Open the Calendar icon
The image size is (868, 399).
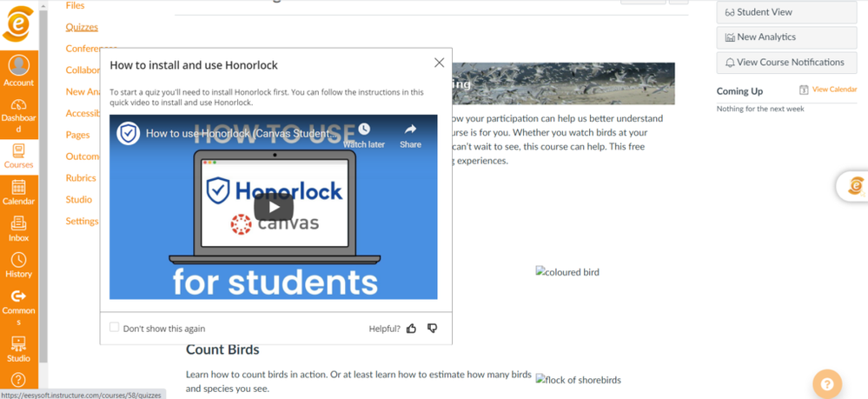18,193
